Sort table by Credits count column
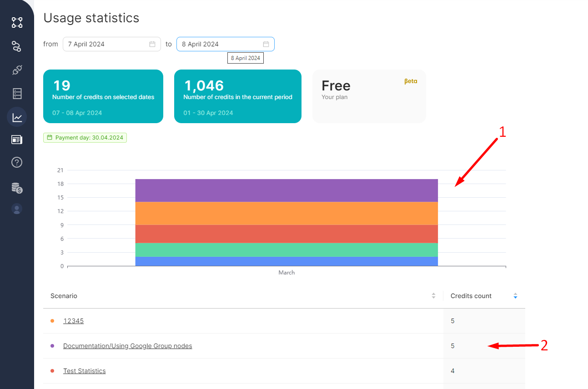588x389 pixels. 515,296
